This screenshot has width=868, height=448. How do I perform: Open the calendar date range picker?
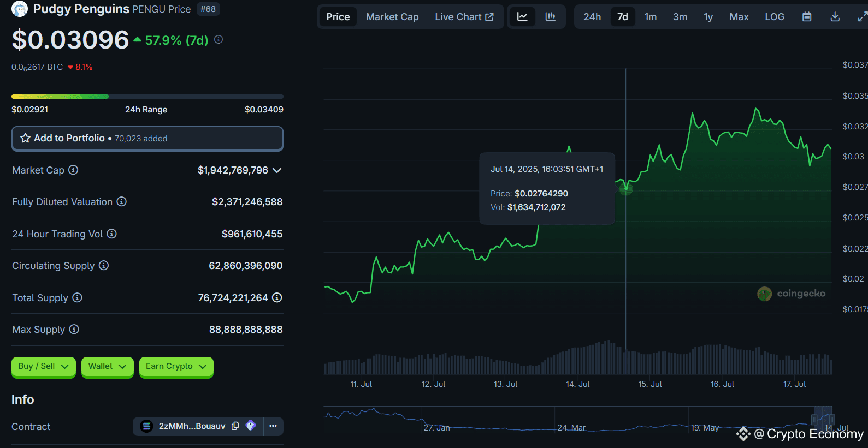tap(807, 17)
